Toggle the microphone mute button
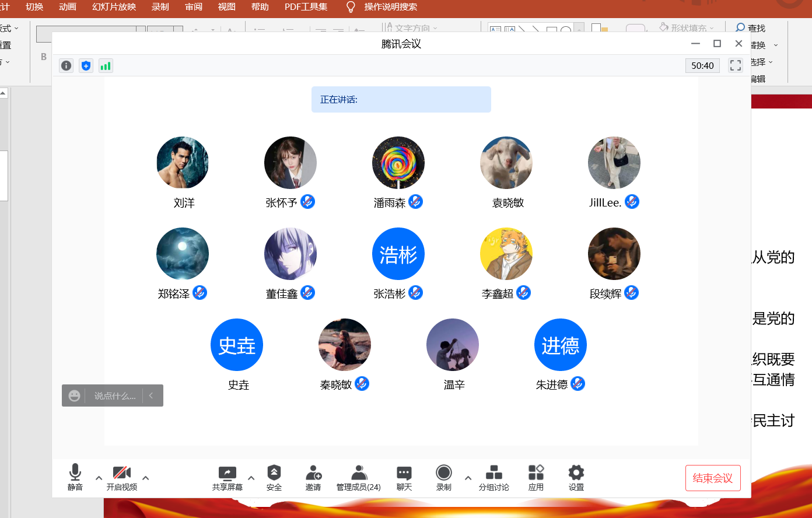Image resolution: width=812 pixels, height=518 pixels. click(75, 478)
